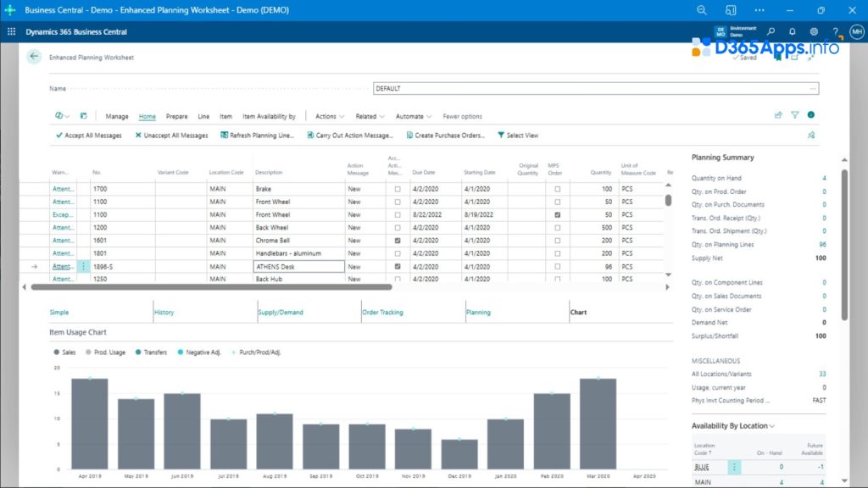Image resolution: width=868 pixels, height=488 pixels.
Task: Click the zoom magnifier in title bar
Action: (x=701, y=10)
